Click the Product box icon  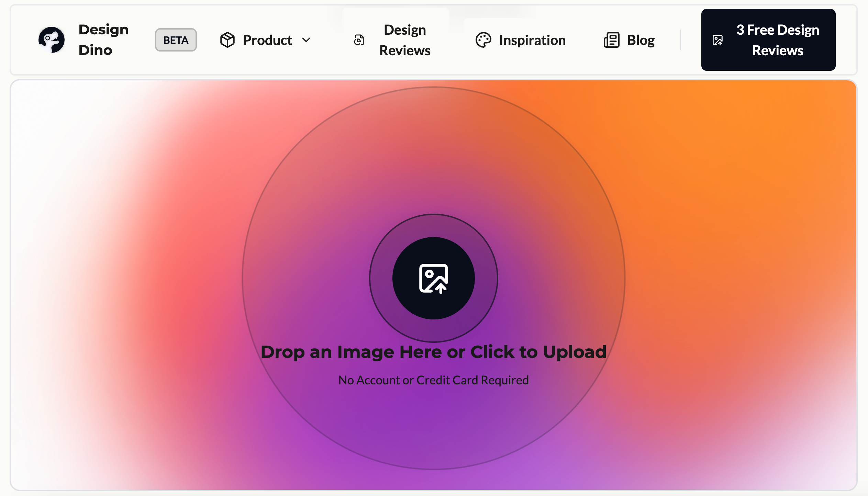227,40
